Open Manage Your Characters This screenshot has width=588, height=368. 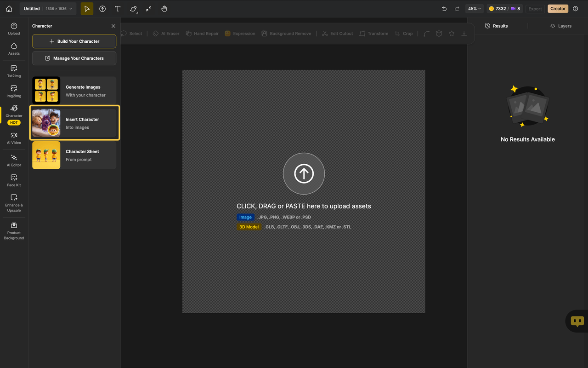tap(74, 58)
